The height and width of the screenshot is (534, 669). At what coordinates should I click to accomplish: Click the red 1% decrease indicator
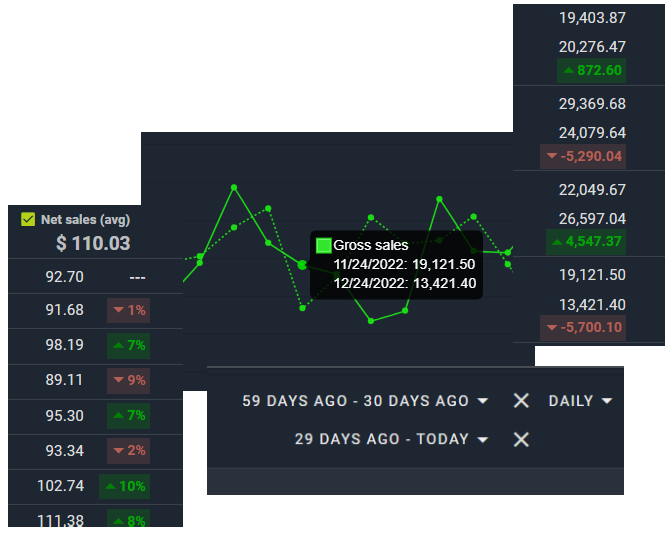[x=129, y=310]
